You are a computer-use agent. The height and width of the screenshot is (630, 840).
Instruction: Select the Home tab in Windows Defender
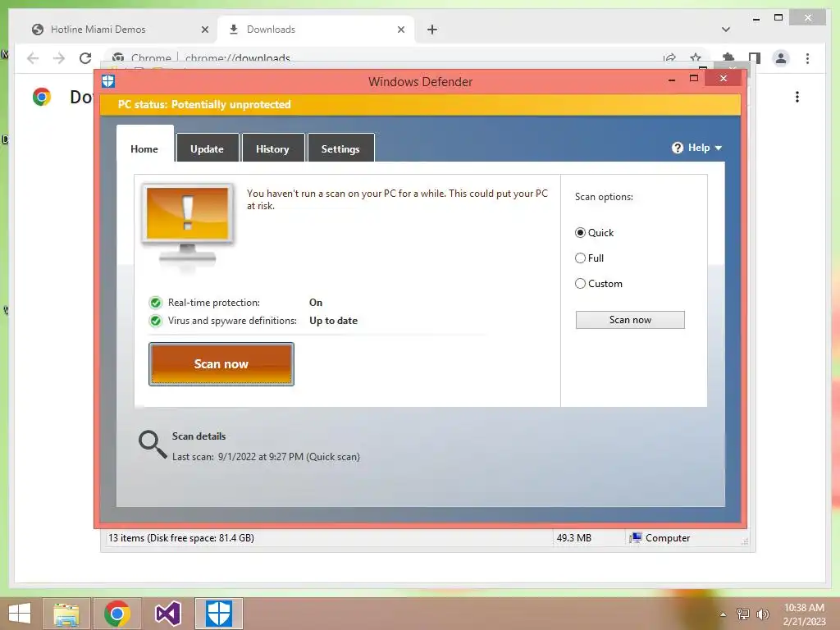[x=144, y=146]
